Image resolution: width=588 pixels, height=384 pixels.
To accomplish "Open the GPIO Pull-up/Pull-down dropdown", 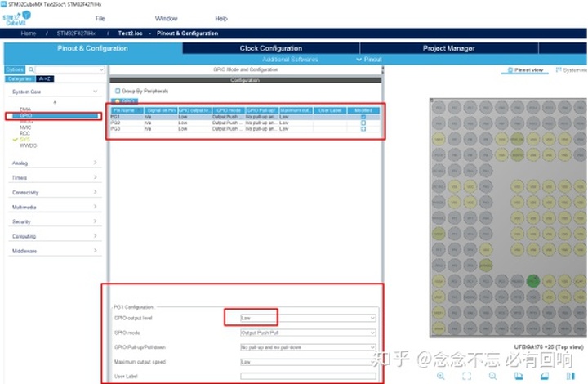I will coord(308,347).
